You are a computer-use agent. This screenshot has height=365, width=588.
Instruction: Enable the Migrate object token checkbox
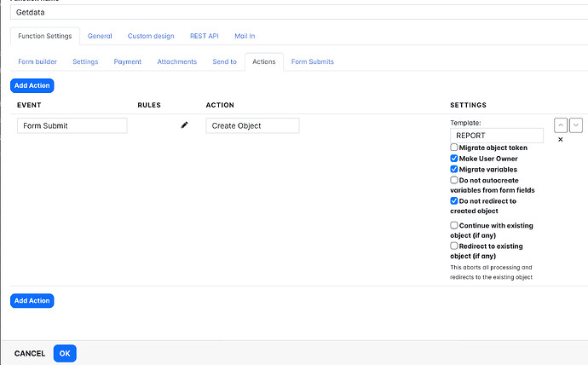(454, 148)
